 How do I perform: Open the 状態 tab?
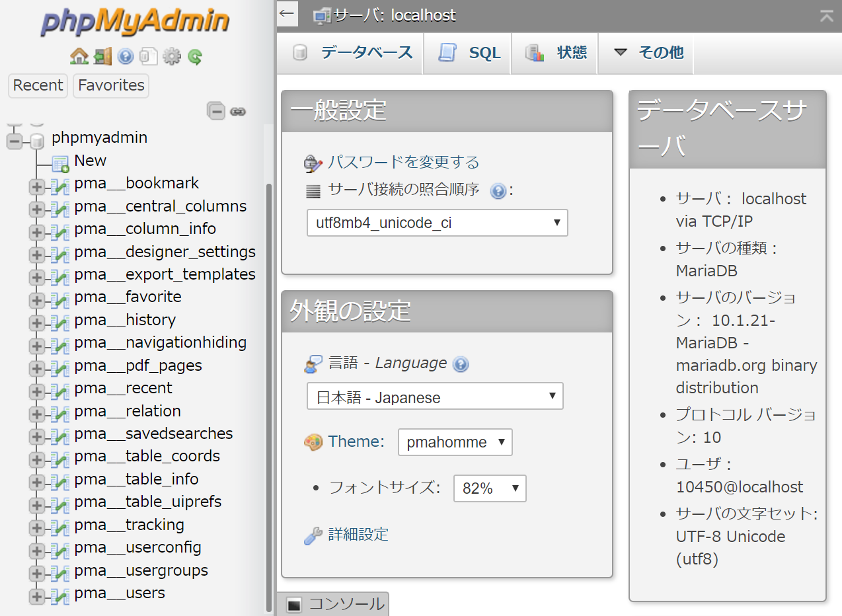pyautogui.click(x=555, y=53)
